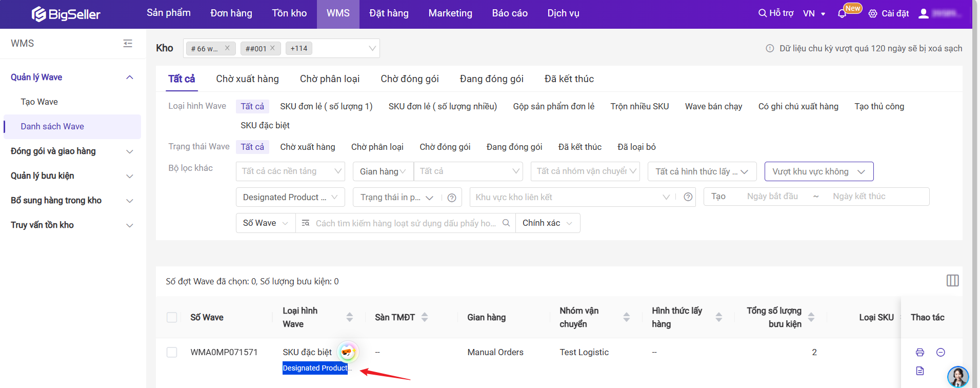Select the checkbox for wave WMA0MP071571

pos(172,352)
